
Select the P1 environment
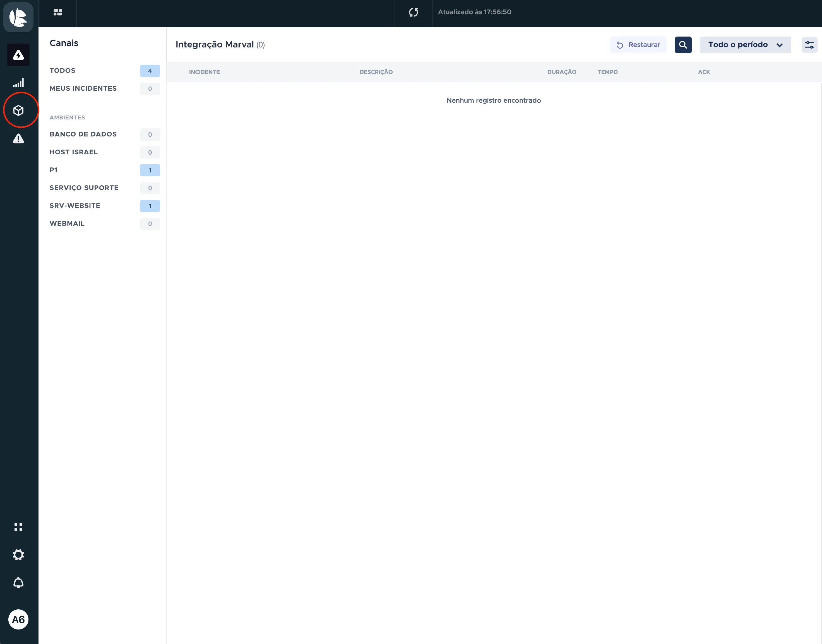(105, 170)
